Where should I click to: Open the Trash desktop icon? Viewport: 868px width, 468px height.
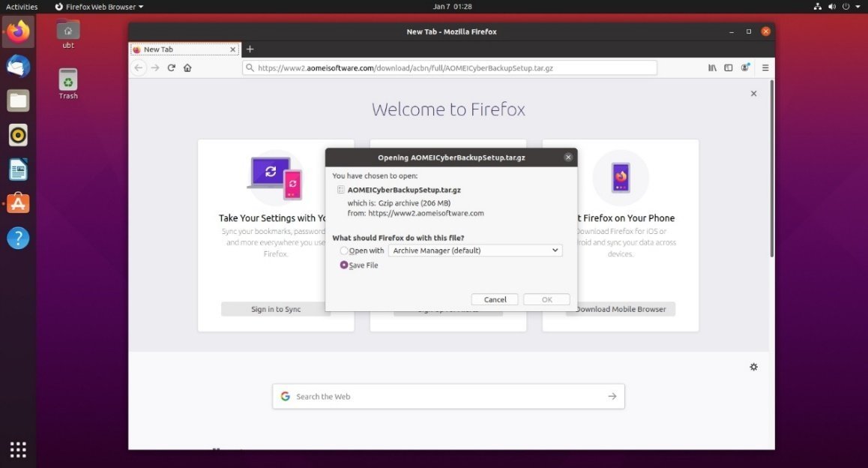(68, 84)
